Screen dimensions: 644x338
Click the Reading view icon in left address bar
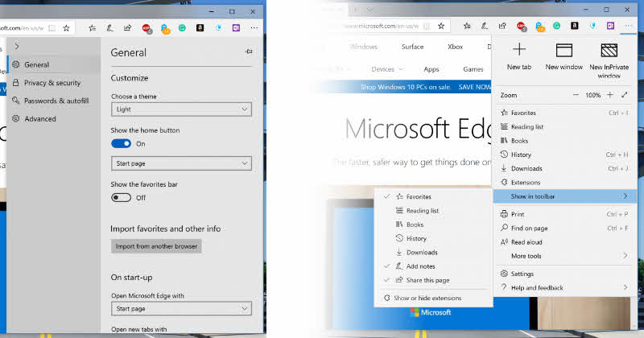coord(52,28)
